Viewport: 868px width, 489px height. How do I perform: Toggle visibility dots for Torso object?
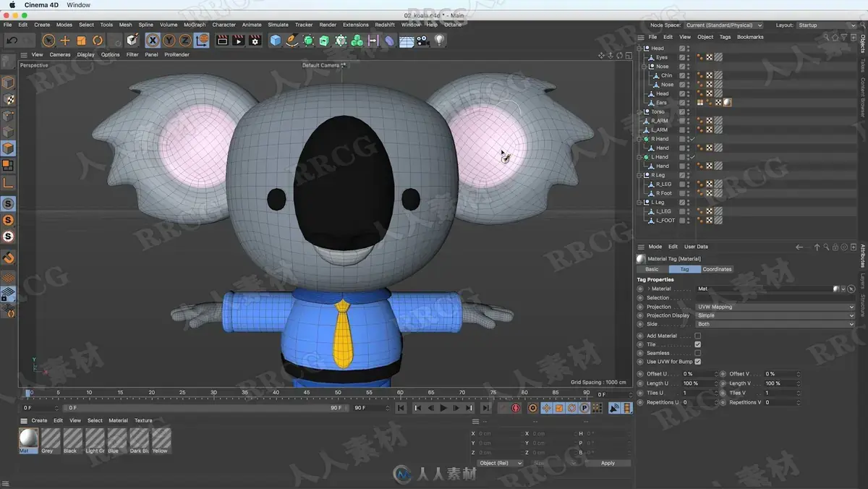pos(688,111)
